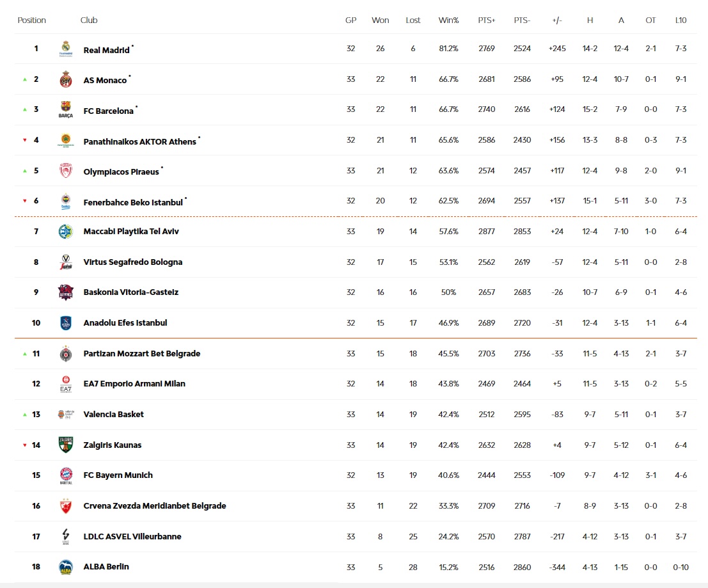Click the Crvena Zvezda red shield logo

click(x=66, y=506)
